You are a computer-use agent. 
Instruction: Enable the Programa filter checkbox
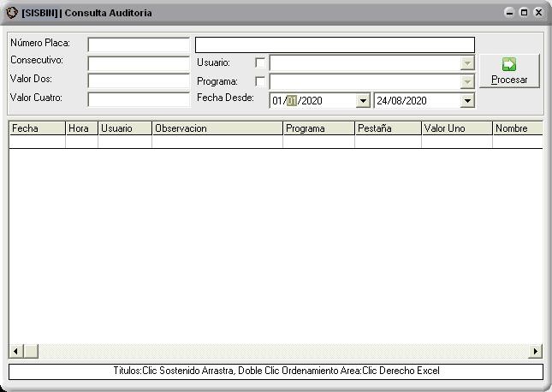(x=260, y=81)
